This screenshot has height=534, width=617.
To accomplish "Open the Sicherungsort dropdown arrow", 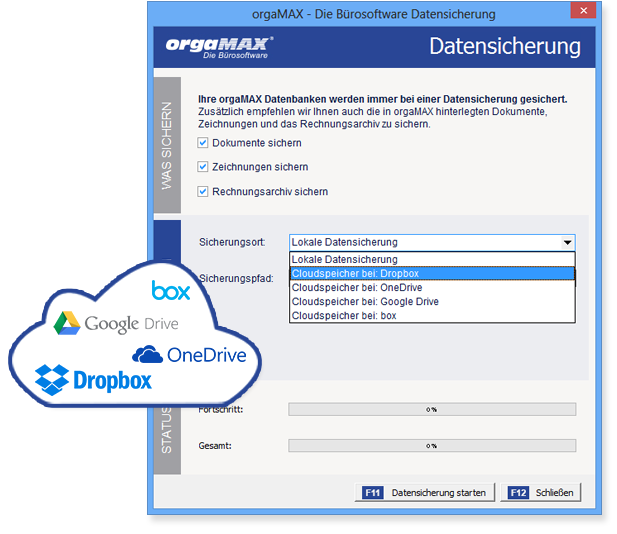I will 567,242.
